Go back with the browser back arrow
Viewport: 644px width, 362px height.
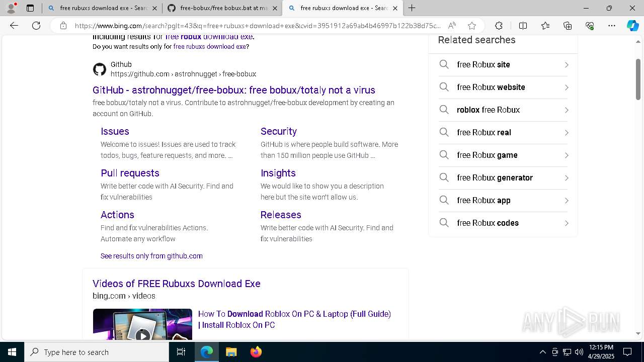point(14,26)
